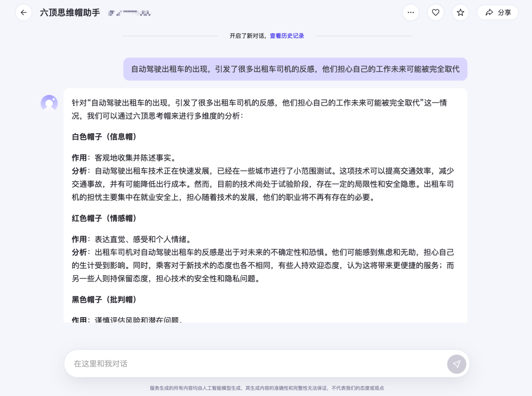The image size is (532, 396).
Task: Click the line 作用：表达直觉、感受和个人情绪。
Action: (133, 240)
